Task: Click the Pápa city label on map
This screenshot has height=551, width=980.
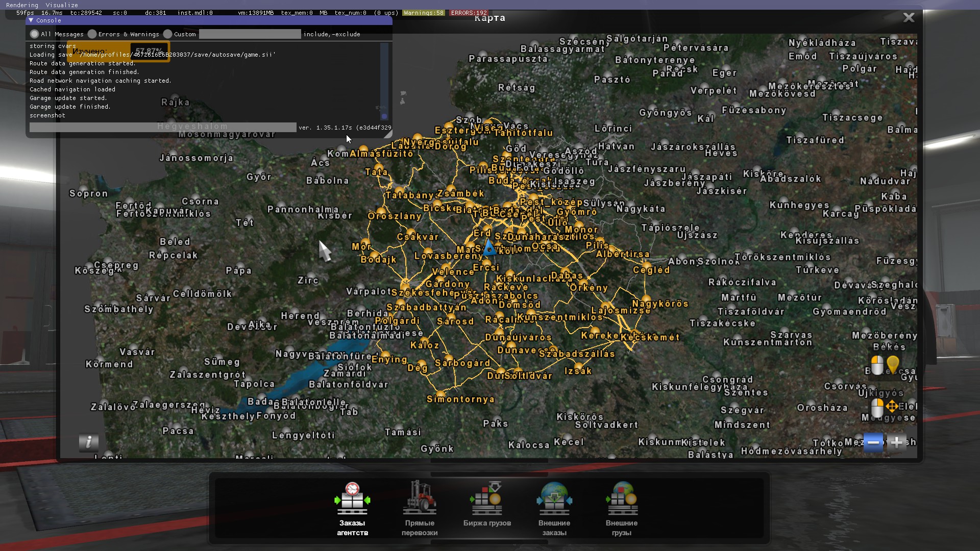Action: [239, 270]
